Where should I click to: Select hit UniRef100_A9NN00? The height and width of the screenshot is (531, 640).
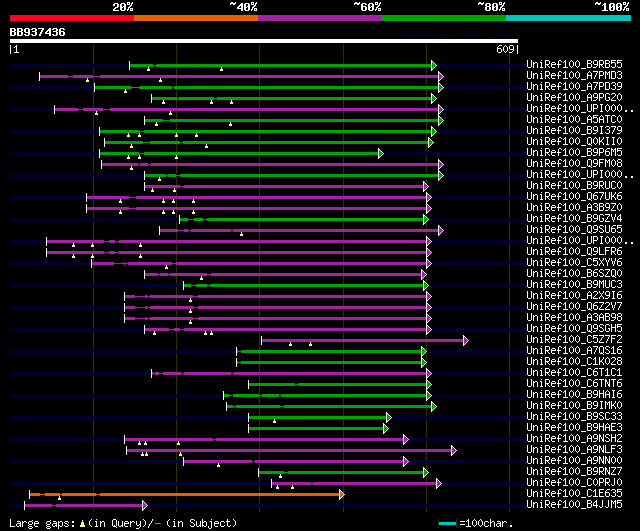574,461
